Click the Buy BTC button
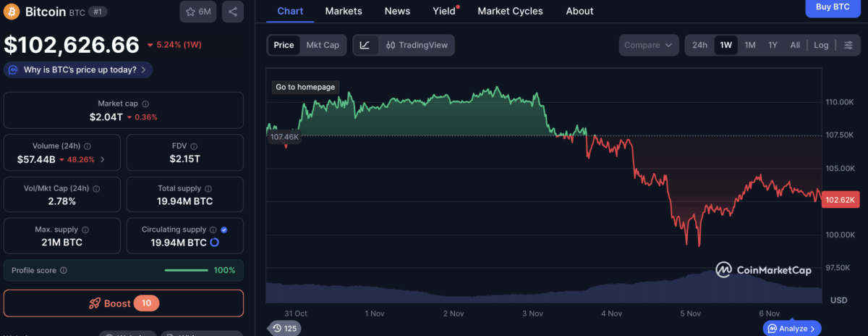Screen dimensions: 868x336 click(x=833, y=7)
